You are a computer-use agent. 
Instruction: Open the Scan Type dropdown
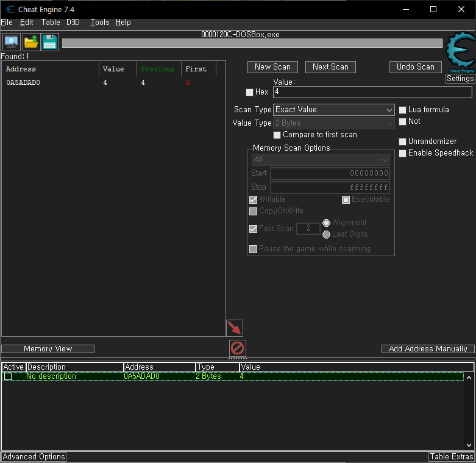334,110
